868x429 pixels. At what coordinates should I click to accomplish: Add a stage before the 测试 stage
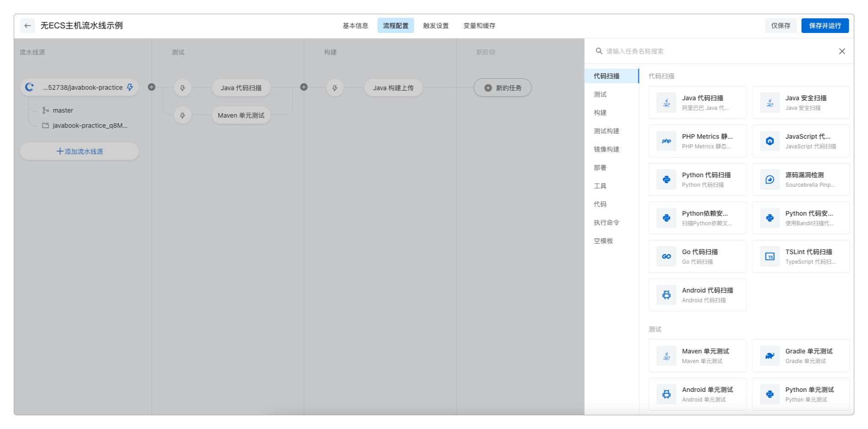pos(151,87)
